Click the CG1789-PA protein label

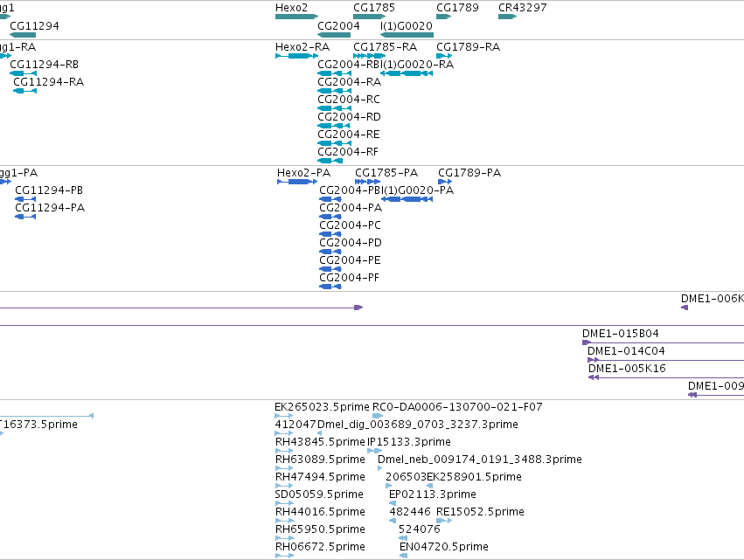(x=469, y=173)
